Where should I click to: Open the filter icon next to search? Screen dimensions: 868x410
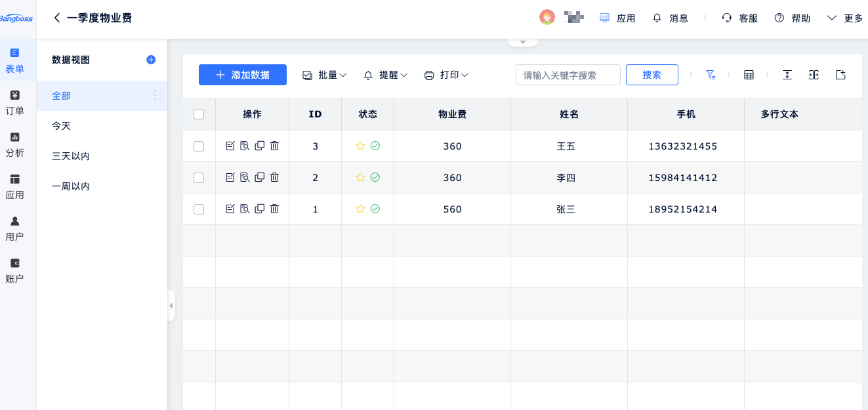click(711, 75)
